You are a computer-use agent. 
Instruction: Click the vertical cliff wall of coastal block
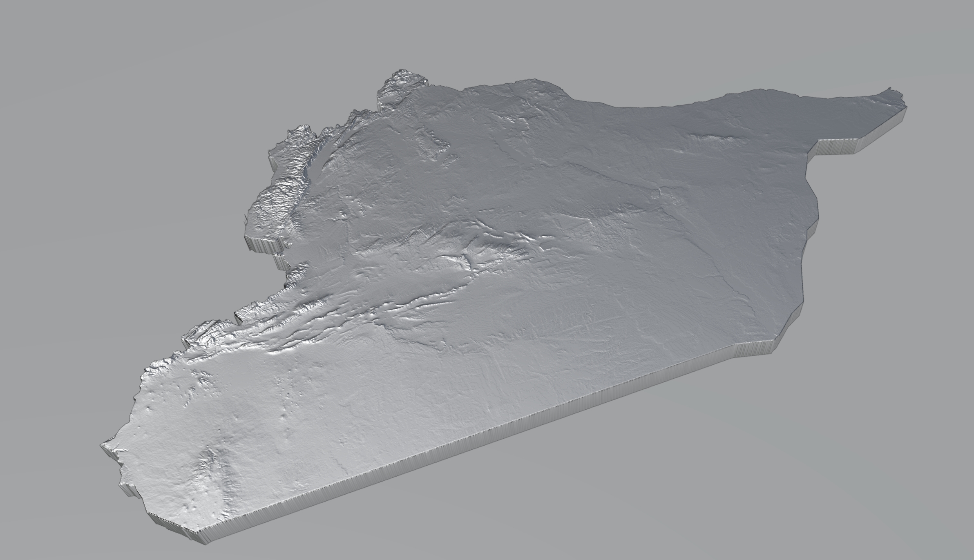click(x=261, y=245)
